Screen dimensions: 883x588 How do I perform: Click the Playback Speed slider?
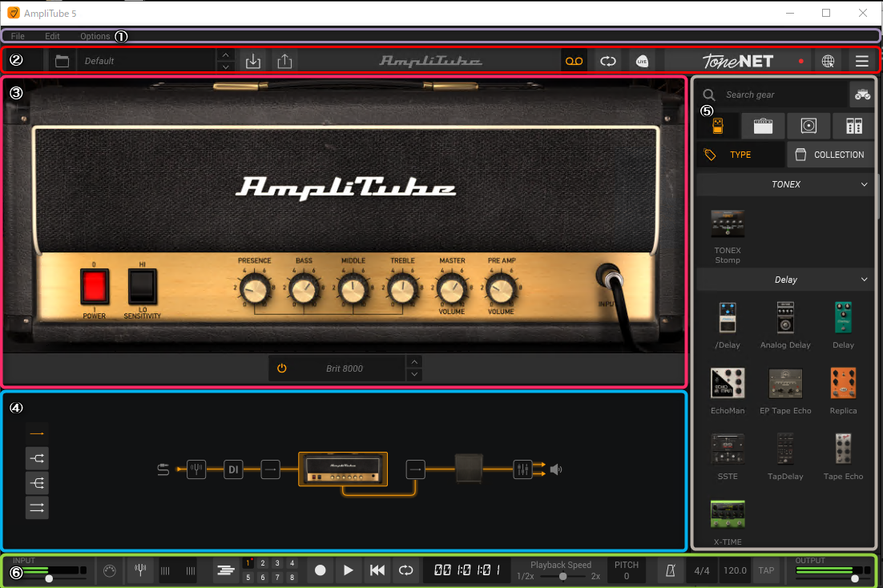click(x=562, y=576)
